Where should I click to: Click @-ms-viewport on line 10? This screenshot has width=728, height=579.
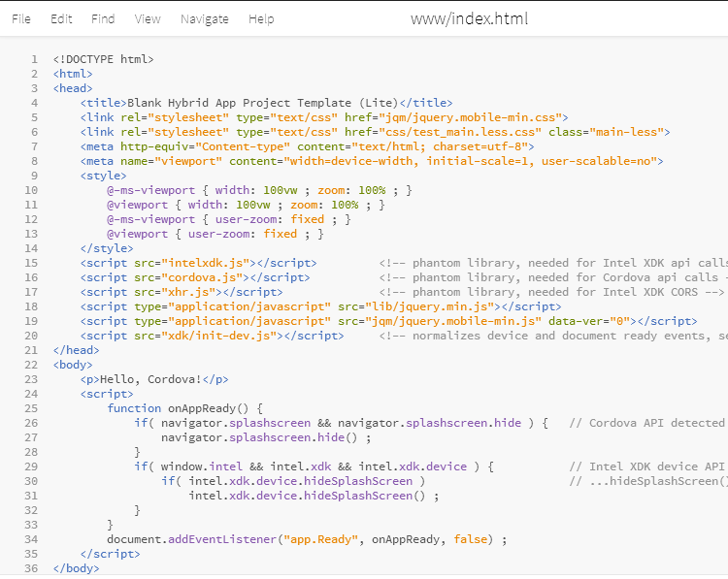point(150,190)
